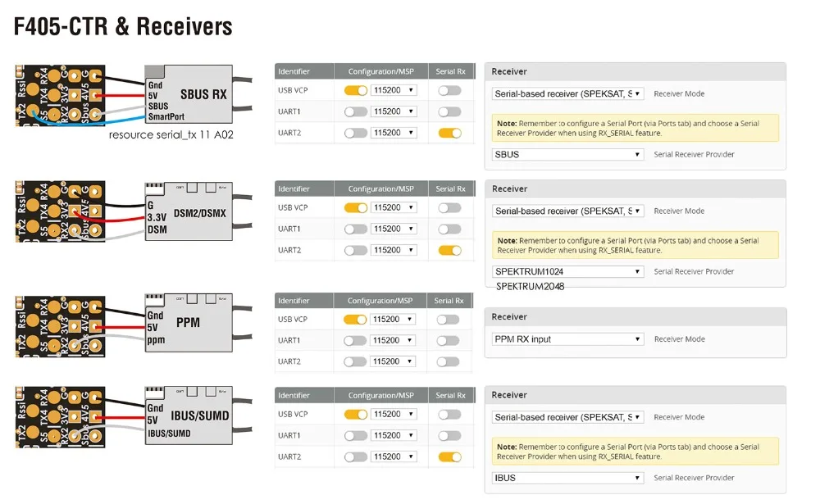This screenshot has width=820, height=504.
Task: Open the SPEKTRUM1024 Serial Receiver Provider dropdown
Action: point(567,272)
